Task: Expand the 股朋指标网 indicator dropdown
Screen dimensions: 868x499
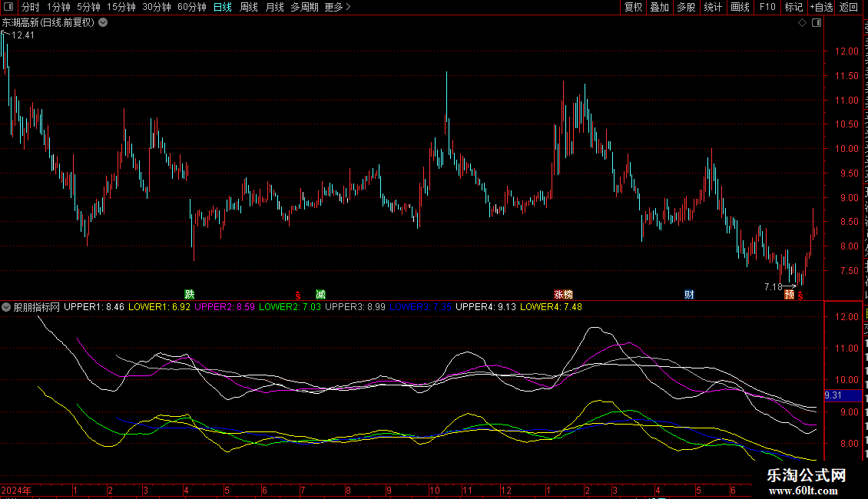Action: point(6,307)
